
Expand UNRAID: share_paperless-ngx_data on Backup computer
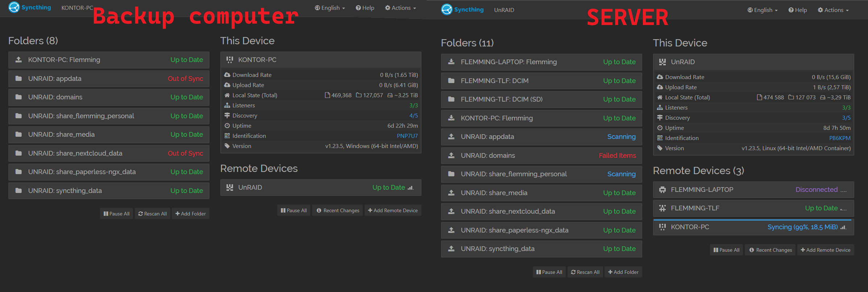pyautogui.click(x=109, y=172)
